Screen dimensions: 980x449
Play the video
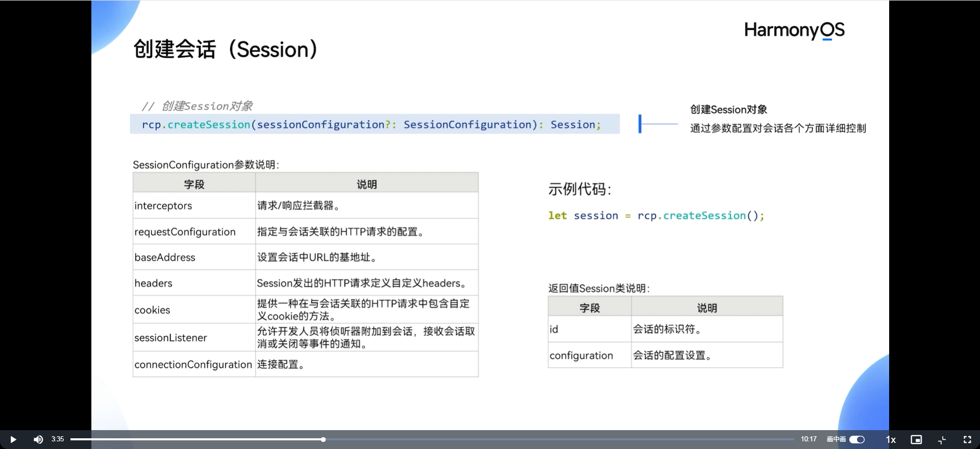click(13, 439)
